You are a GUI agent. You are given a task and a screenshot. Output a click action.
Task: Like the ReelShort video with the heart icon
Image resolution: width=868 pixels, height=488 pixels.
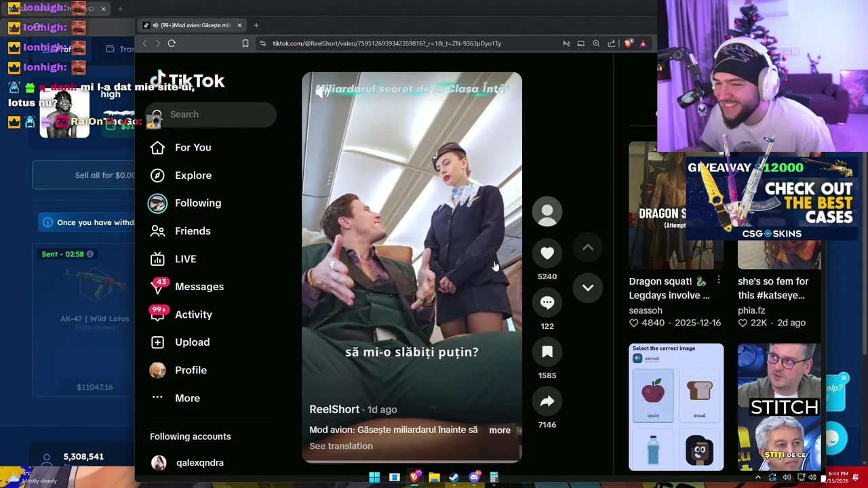pyautogui.click(x=547, y=253)
